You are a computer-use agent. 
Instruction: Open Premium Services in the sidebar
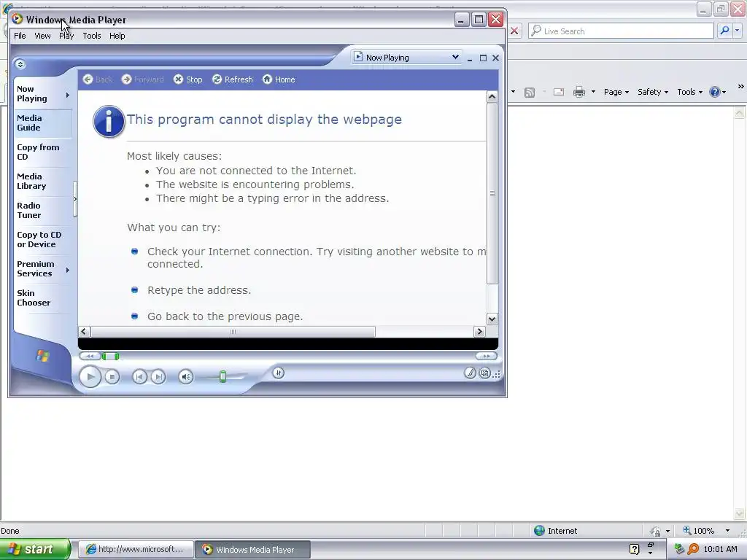click(35, 268)
